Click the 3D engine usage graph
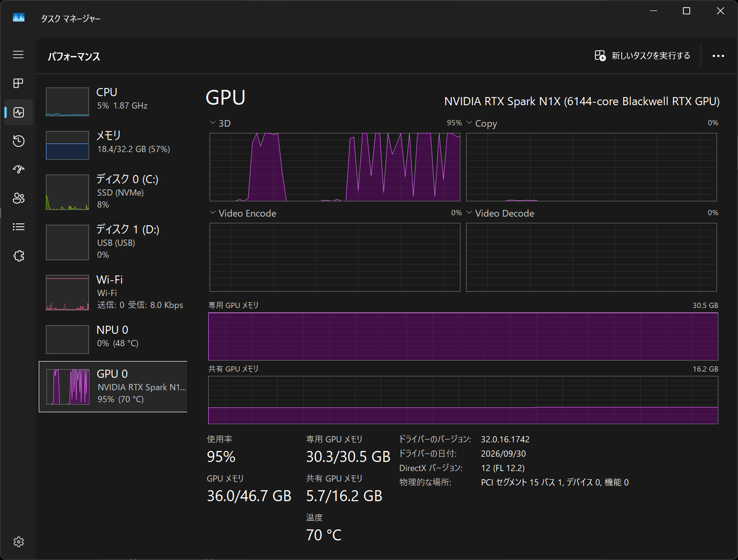The height and width of the screenshot is (560, 738). (335, 167)
